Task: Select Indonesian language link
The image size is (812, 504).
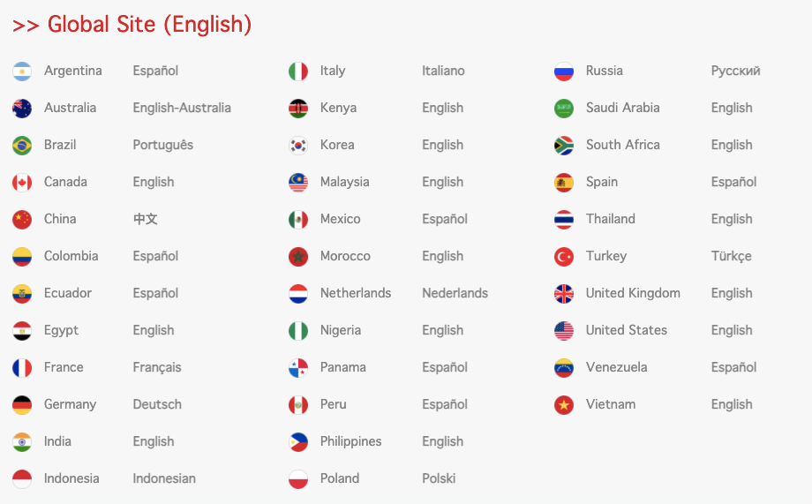Action: [164, 478]
